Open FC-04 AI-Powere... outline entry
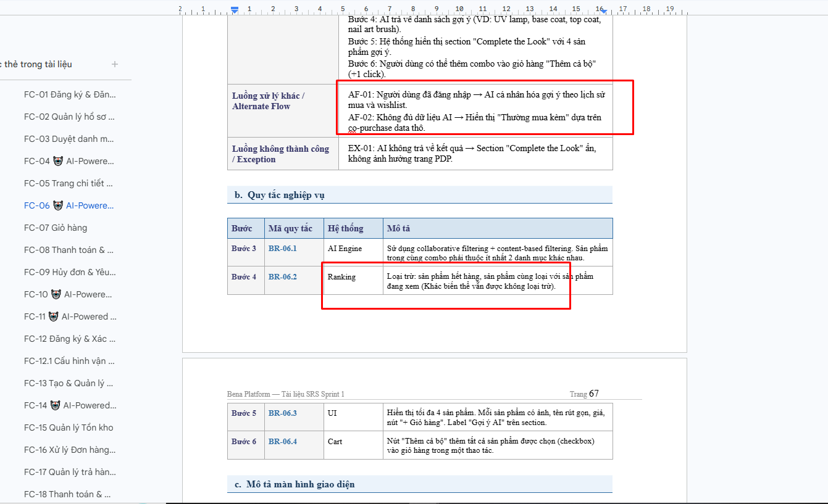 pyautogui.click(x=69, y=161)
